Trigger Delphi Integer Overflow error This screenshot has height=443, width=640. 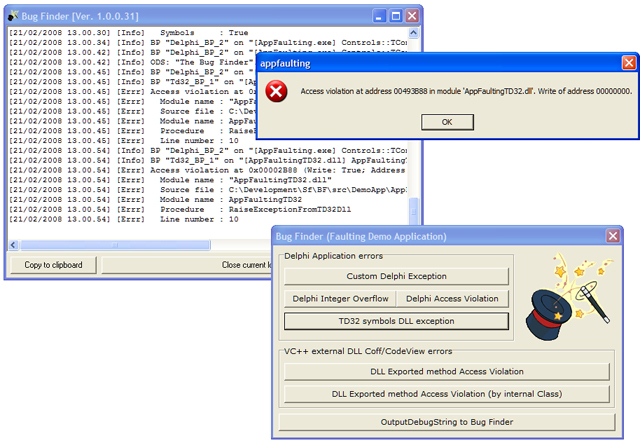click(340, 298)
